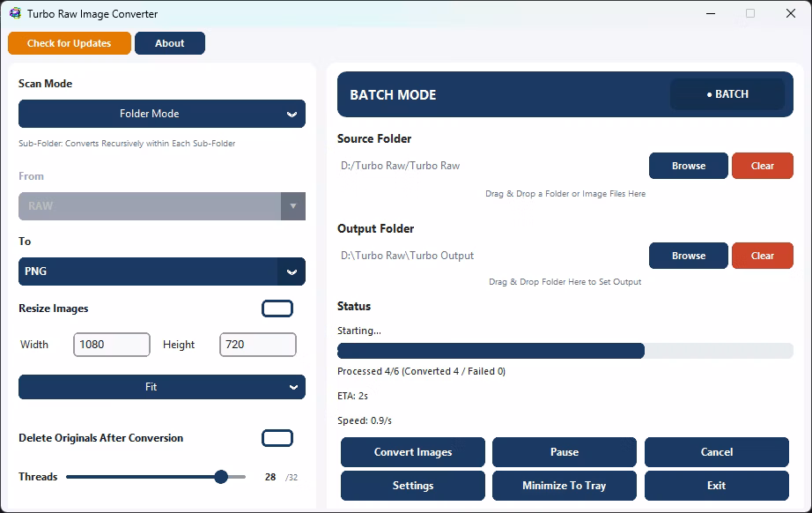The image size is (812, 513).
Task: Close the Turbo Raw Image Converter window
Action: [x=791, y=13]
